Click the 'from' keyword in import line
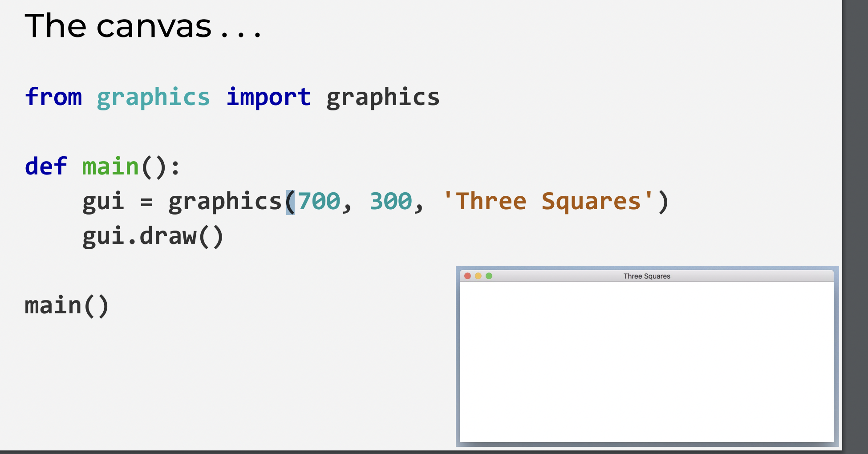 click(53, 97)
